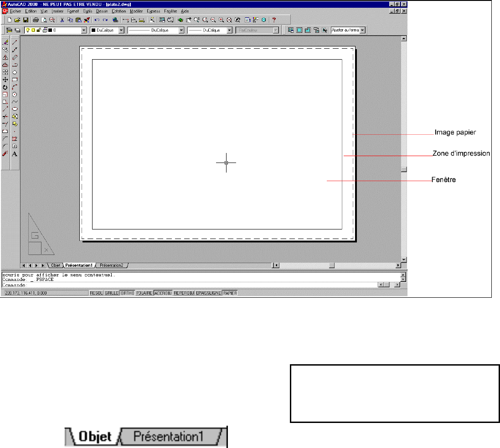The width and height of the screenshot is (500, 448).
Task: Open the DuCalque color dropdown
Action: [x=121, y=31]
